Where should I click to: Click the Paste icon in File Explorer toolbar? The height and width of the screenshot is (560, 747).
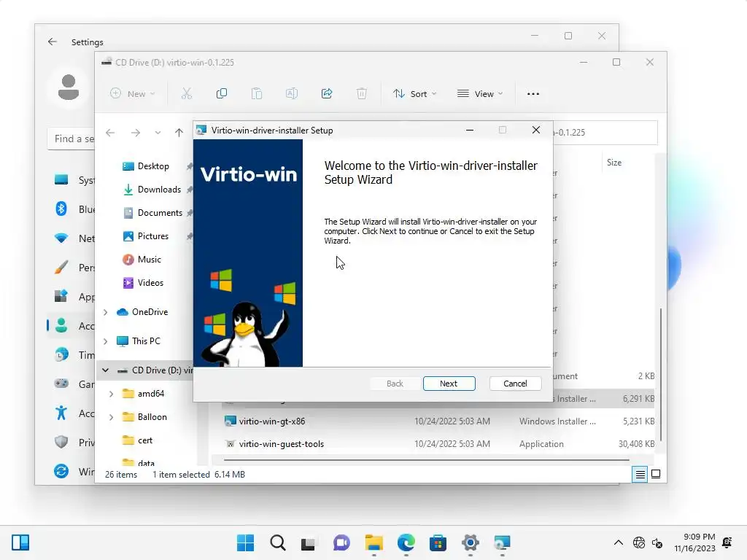(257, 93)
